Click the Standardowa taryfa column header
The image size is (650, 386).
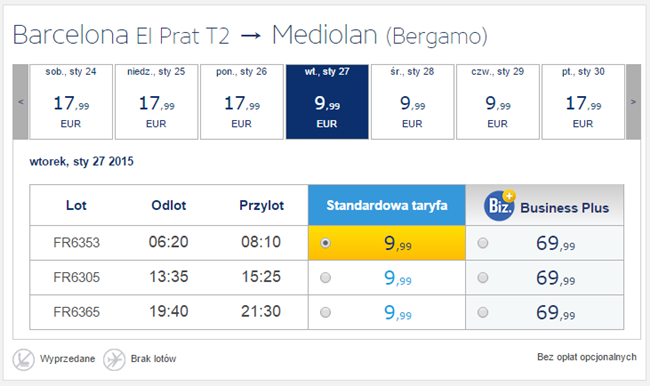click(x=387, y=205)
